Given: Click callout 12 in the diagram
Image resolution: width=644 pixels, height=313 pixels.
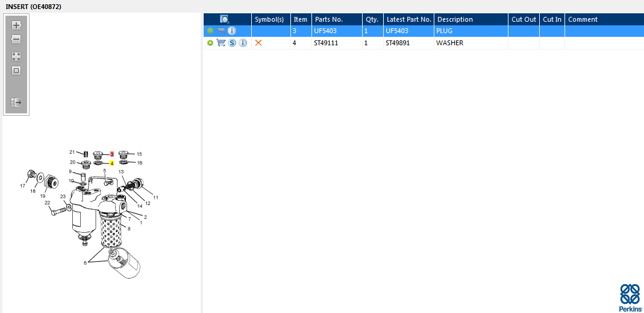Looking at the screenshot, I should point(148,203).
